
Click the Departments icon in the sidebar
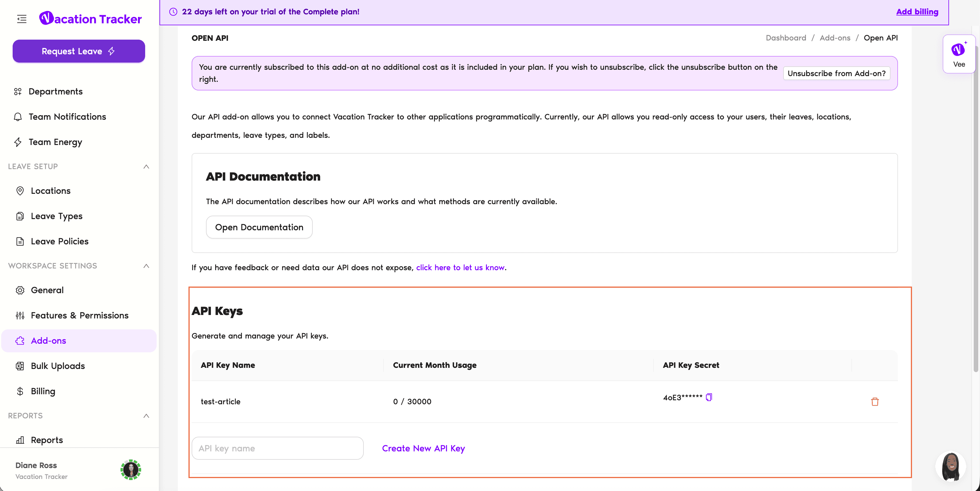pyautogui.click(x=17, y=91)
